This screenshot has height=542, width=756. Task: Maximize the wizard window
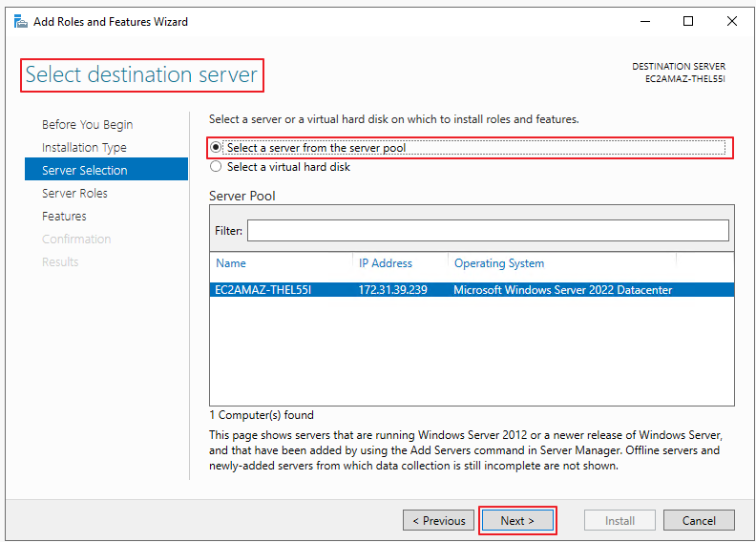[x=688, y=21]
